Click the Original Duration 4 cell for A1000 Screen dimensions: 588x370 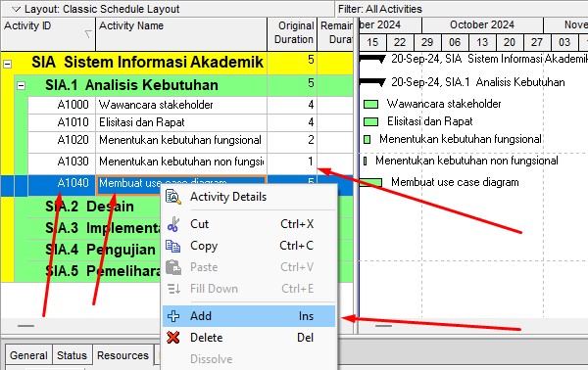point(292,105)
